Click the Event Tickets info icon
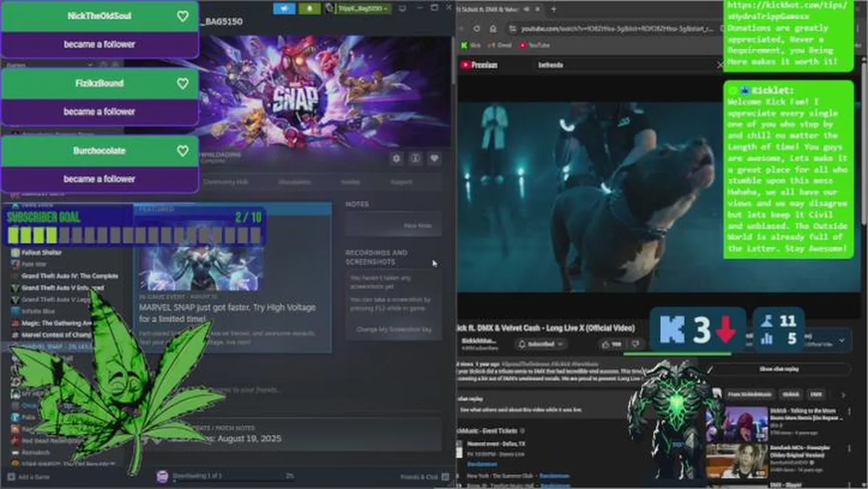 pyautogui.click(x=522, y=431)
